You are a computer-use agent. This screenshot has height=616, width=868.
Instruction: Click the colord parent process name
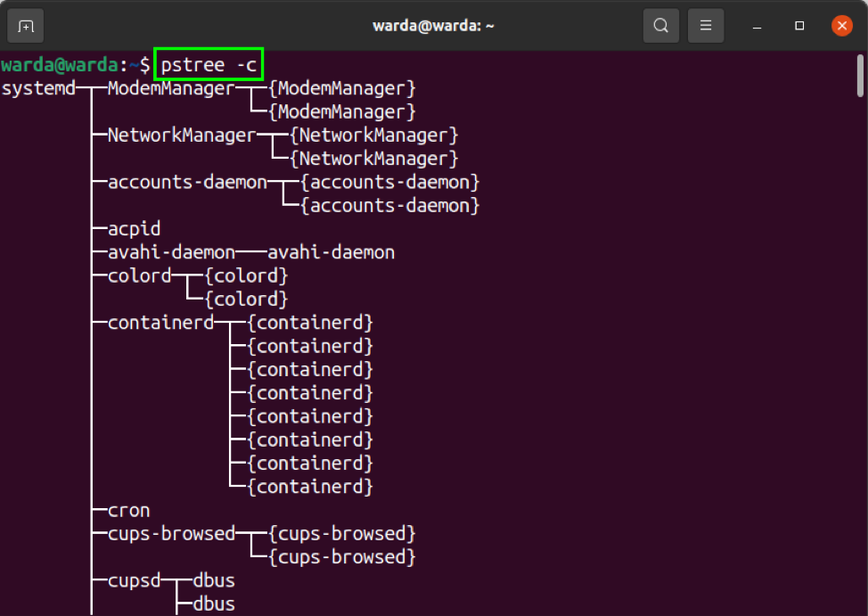[140, 275]
